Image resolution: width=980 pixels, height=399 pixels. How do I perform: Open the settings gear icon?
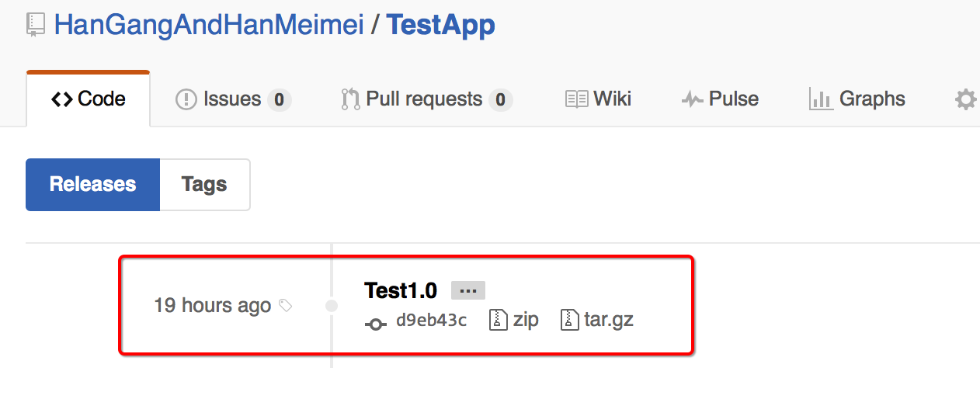[x=965, y=99]
